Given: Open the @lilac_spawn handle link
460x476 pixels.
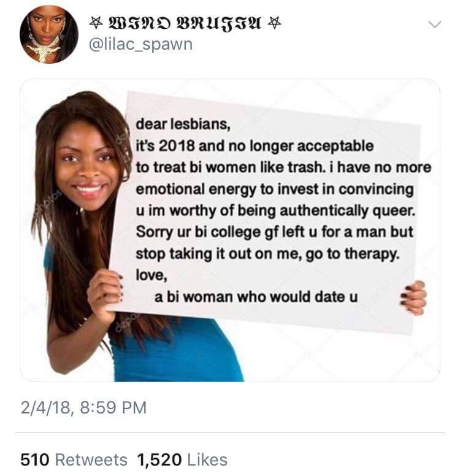Looking at the screenshot, I should click(141, 44).
